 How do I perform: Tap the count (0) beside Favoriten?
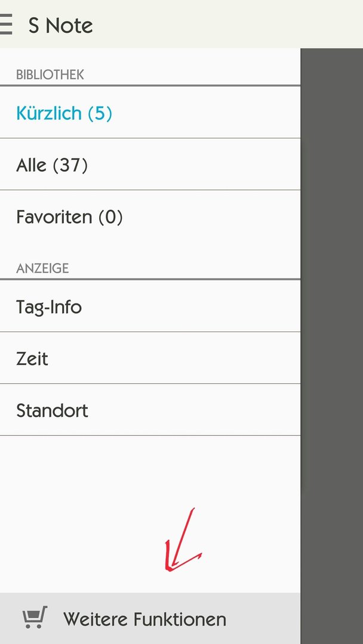[x=110, y=217]
